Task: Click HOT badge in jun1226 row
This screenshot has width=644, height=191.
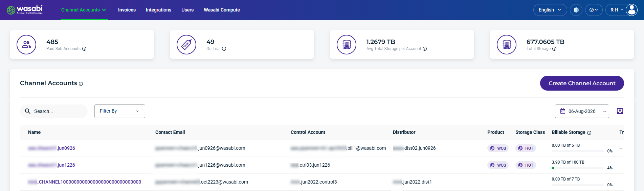Action: pos(526,165)
